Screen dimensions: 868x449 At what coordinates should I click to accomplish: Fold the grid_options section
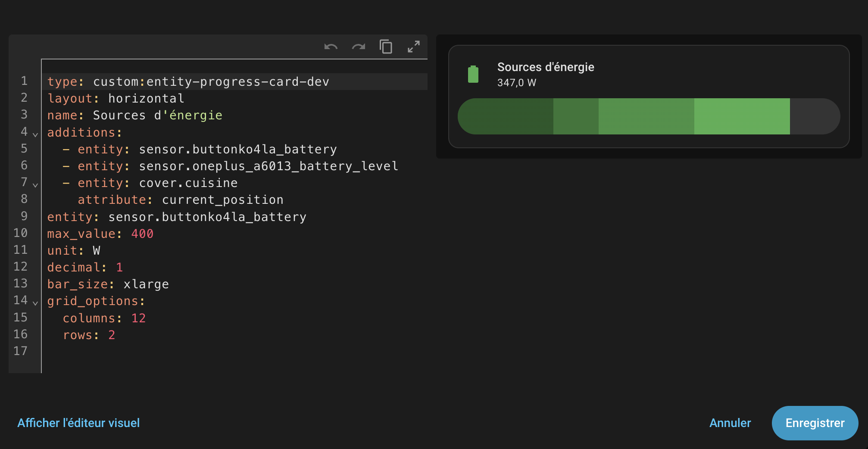point(35,303)
